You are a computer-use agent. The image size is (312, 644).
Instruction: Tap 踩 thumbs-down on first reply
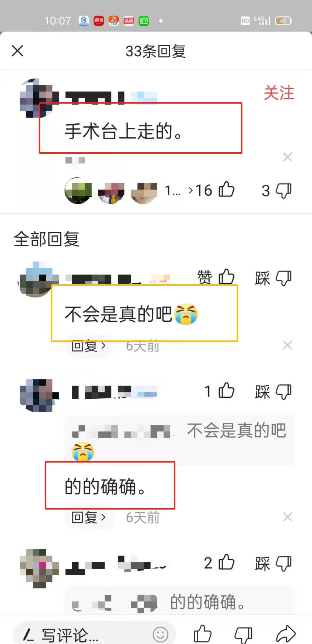(273, 278)
